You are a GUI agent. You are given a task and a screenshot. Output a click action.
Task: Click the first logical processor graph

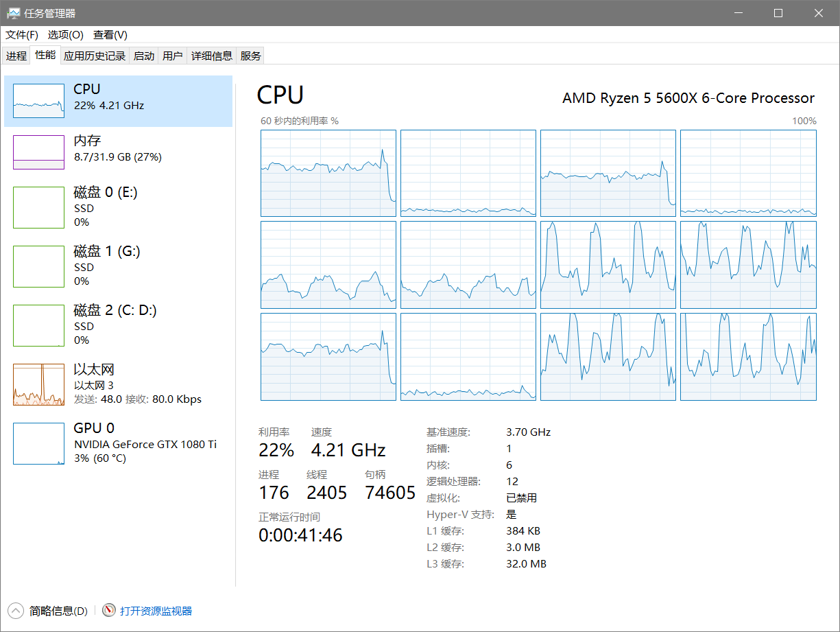[x=328, y=173]
